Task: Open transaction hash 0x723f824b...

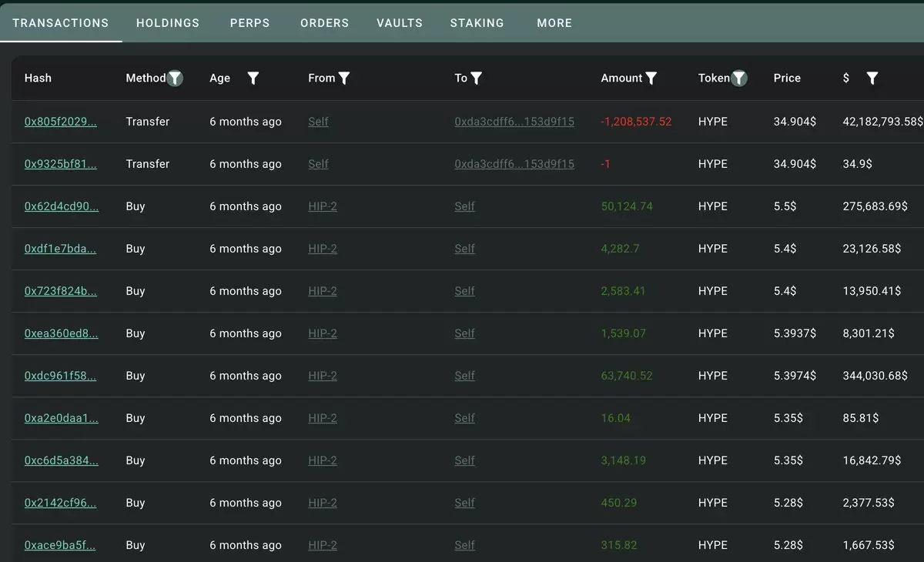Action: (x=61, y=291)
